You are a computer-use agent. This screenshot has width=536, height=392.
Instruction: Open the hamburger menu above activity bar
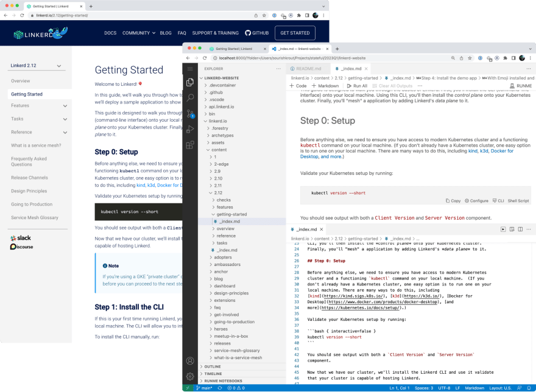pos(190,69)
